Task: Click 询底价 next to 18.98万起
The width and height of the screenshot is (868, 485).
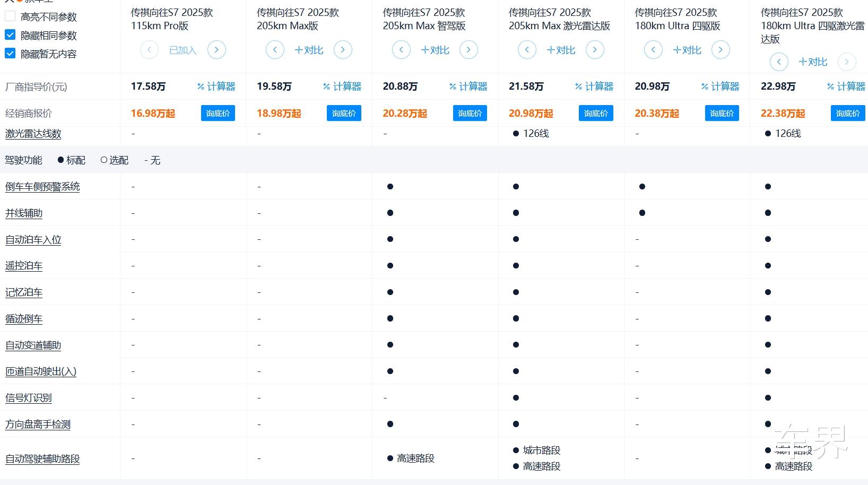Action: click(344, 113)
